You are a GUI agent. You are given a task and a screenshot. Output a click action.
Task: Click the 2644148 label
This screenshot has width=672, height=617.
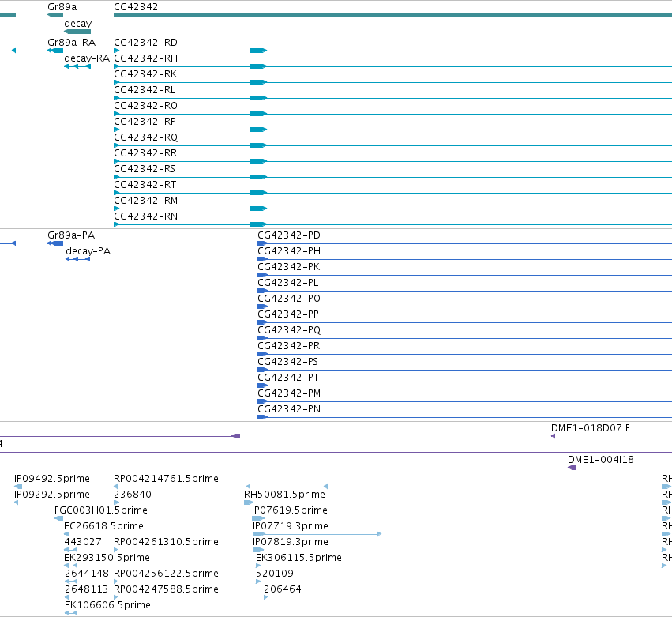point(87,574)
